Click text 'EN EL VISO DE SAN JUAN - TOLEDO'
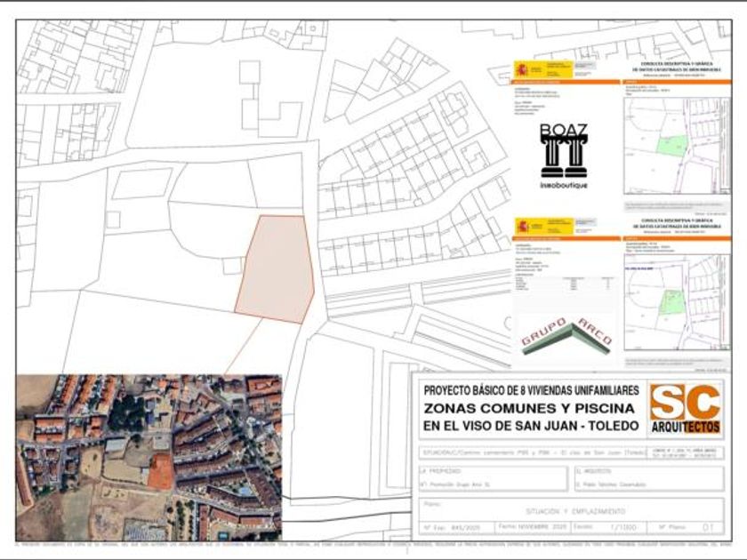Image resolution: width=747 pixels, height=560 pixels. pos(531,425)
